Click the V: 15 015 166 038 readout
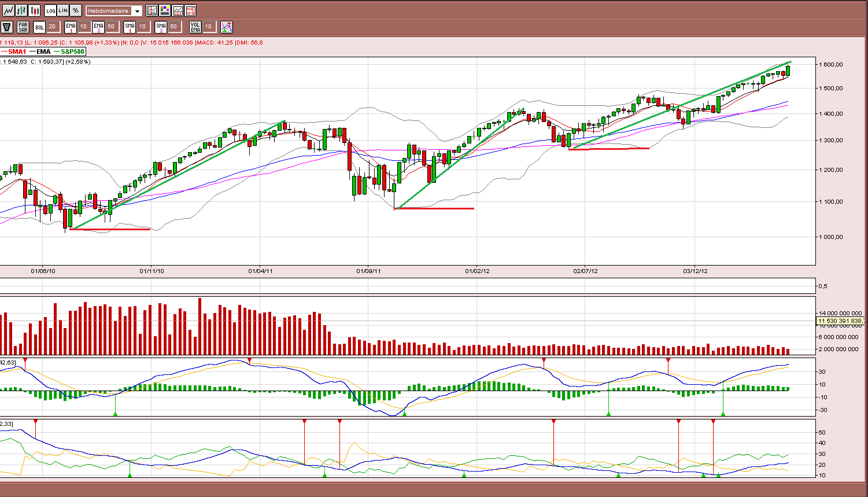Viewport: 868px width, 497px height. point(167,43)
